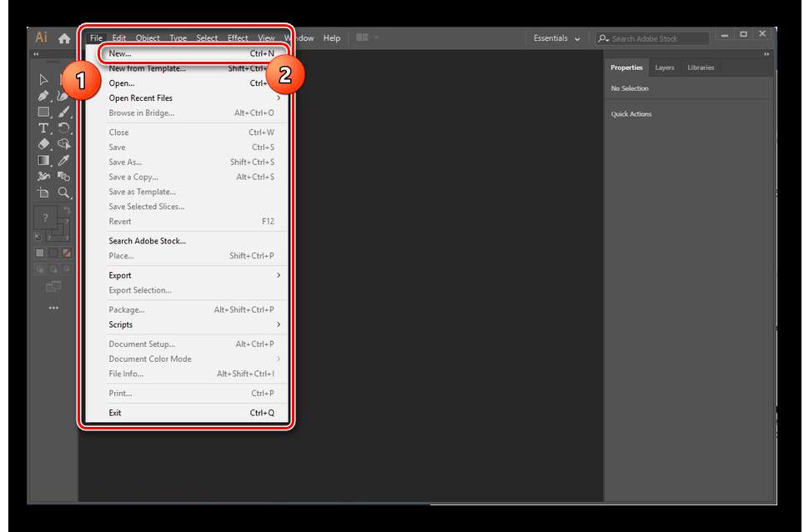Open the Effect menu
804x532 pixels.
click(238, 38)
